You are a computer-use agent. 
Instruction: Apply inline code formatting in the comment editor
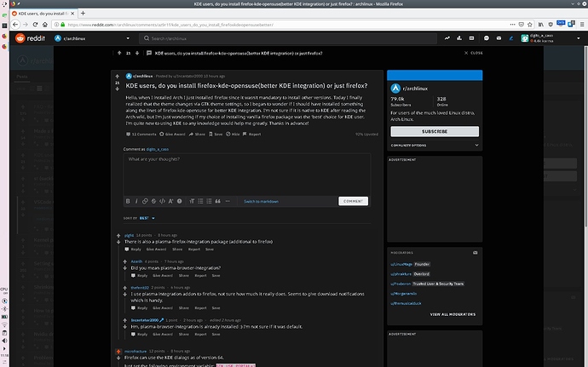[x=163, y=201]
